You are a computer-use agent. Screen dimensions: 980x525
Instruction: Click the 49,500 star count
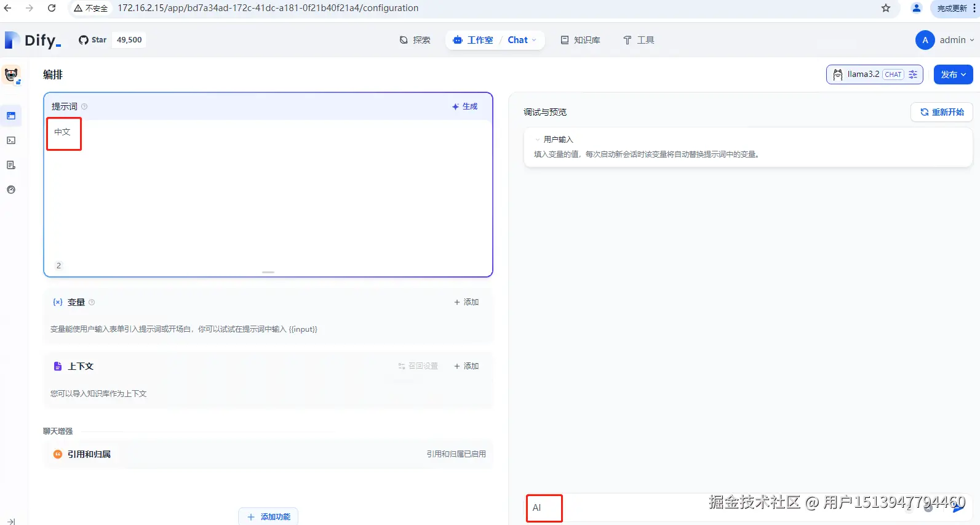129,40
